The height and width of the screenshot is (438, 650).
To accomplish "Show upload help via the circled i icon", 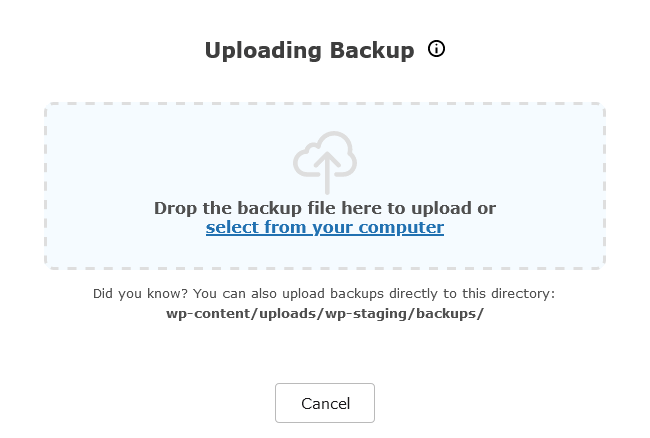I will tap(436, 48).
